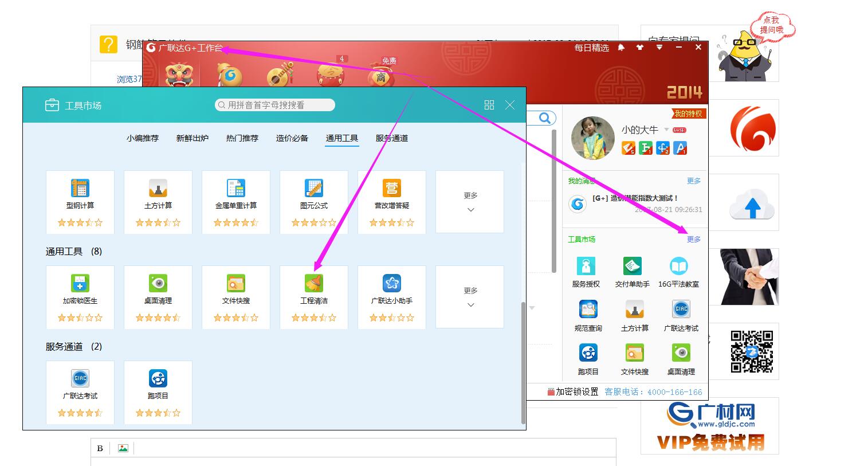Open 广联达考试 under 服务通道
Viewport: 868px width, 466px height.
tap(80, 392)
